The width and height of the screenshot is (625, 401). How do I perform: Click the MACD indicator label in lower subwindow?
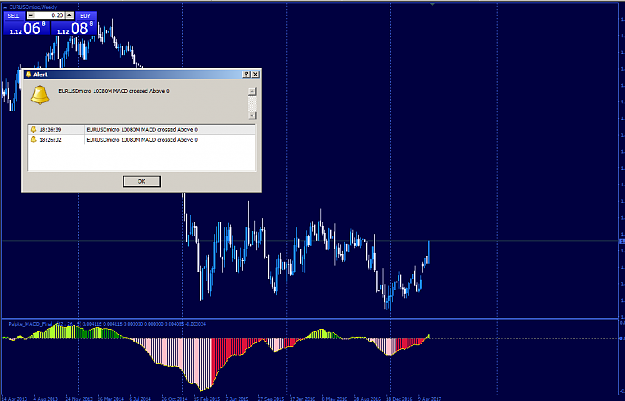click(107, 324)
